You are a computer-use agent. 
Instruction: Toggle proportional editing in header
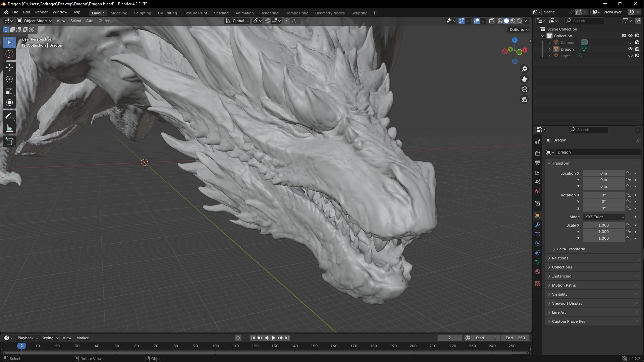click(x=286, y=21)
